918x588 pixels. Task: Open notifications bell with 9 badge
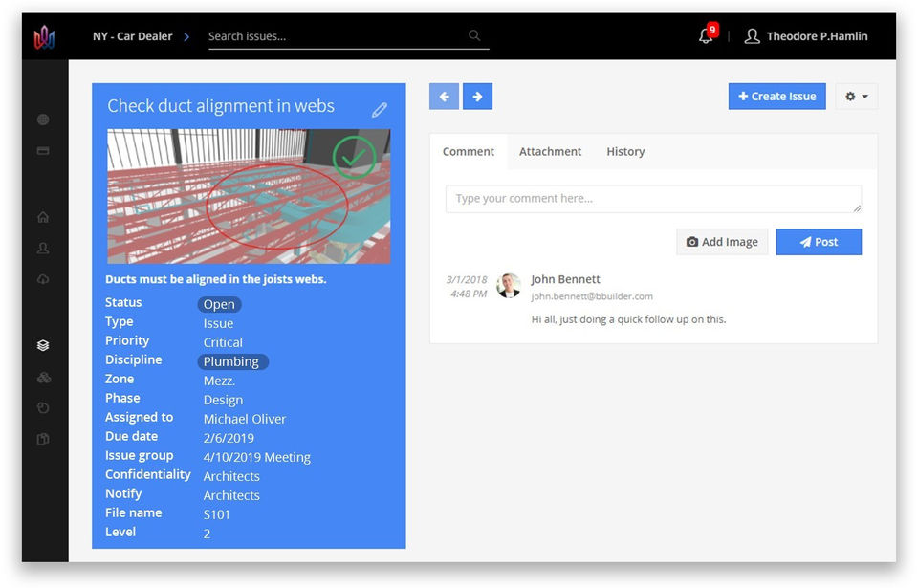[708, 35]
